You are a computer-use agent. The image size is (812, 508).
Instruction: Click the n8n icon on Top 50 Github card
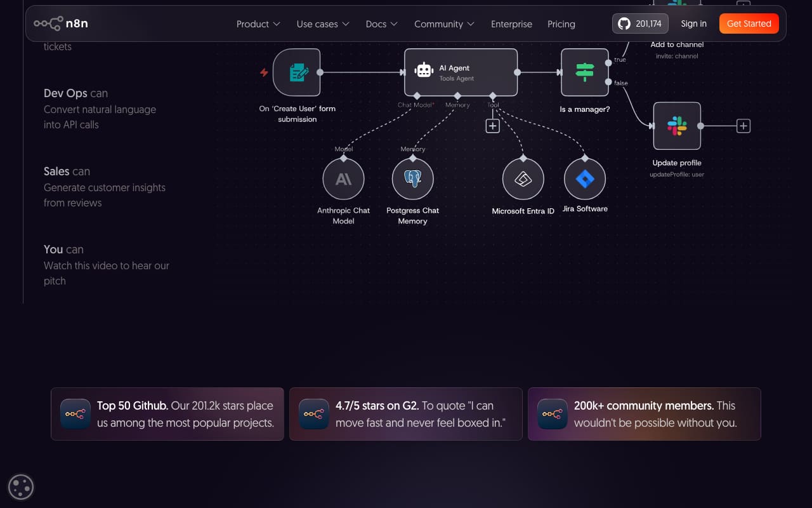(75, 414)
